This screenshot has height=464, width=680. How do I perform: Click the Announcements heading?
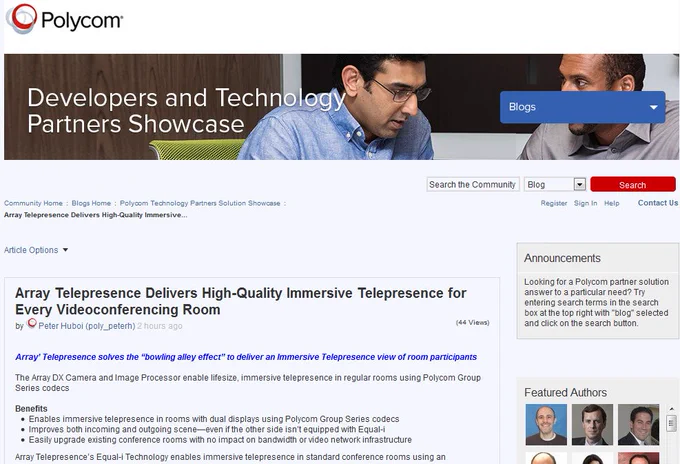point(562,258)
